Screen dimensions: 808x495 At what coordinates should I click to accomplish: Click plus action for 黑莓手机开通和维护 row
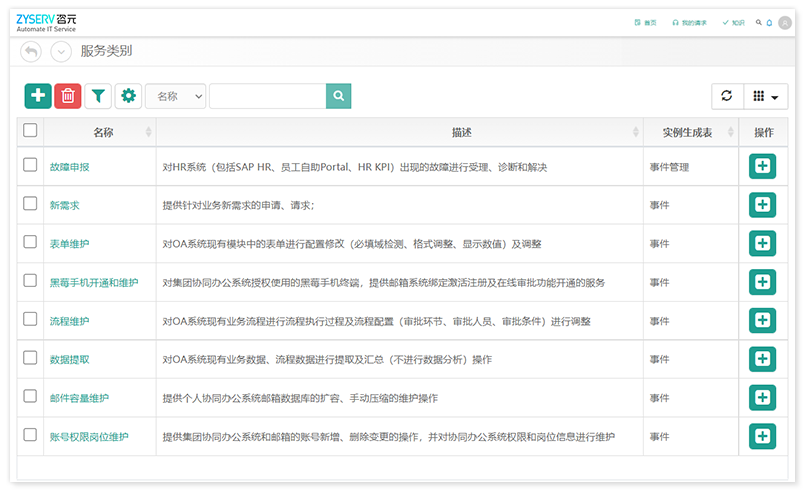pos(762,282)
